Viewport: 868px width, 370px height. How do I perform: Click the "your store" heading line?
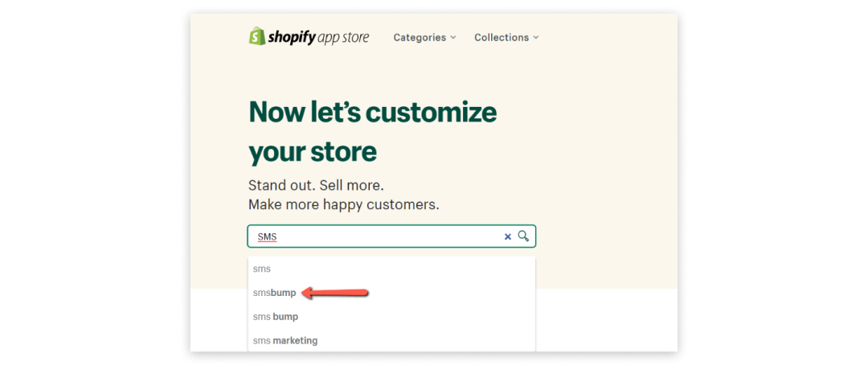coord(312,151)
